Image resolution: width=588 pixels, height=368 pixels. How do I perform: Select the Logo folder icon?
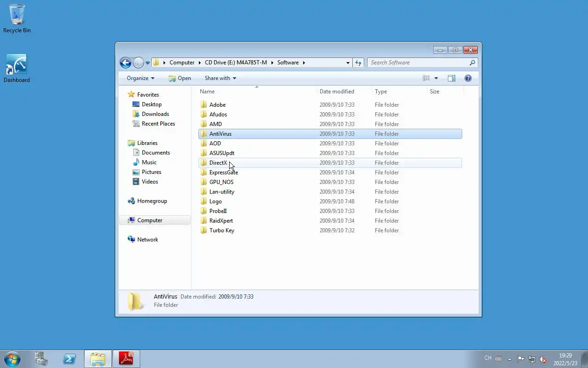pos(204,201)
